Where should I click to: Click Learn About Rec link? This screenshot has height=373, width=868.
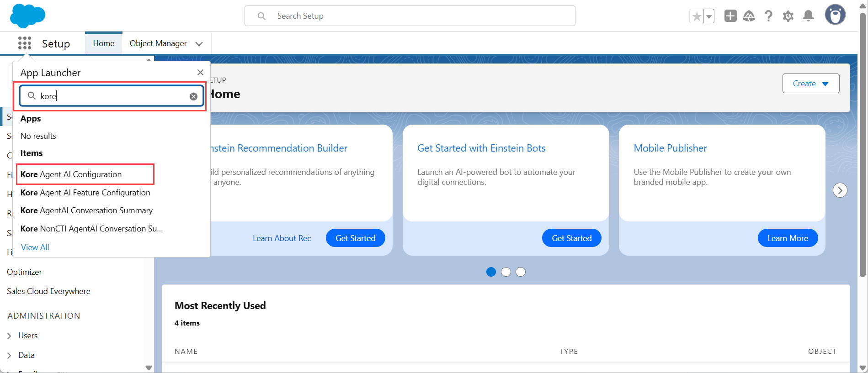pos(282,238)
